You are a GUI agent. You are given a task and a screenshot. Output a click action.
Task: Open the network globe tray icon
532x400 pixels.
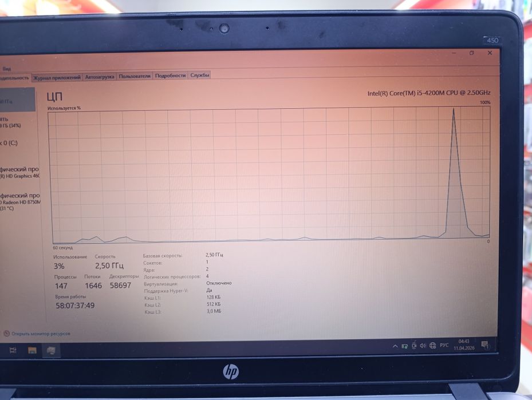432,346
